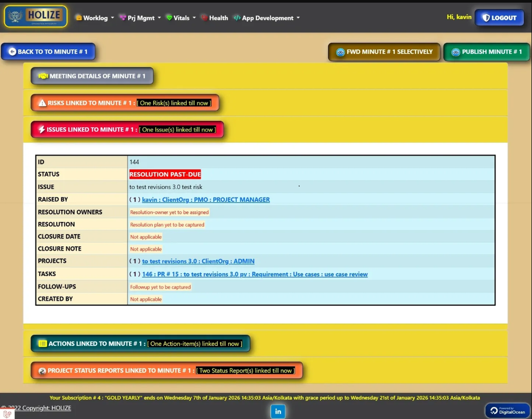Click 'Hi, kavin' greeting

click(459, 17)
